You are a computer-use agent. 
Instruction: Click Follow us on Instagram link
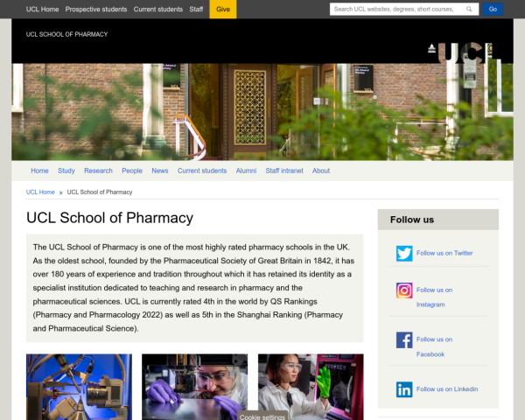[x=434, y=297]
